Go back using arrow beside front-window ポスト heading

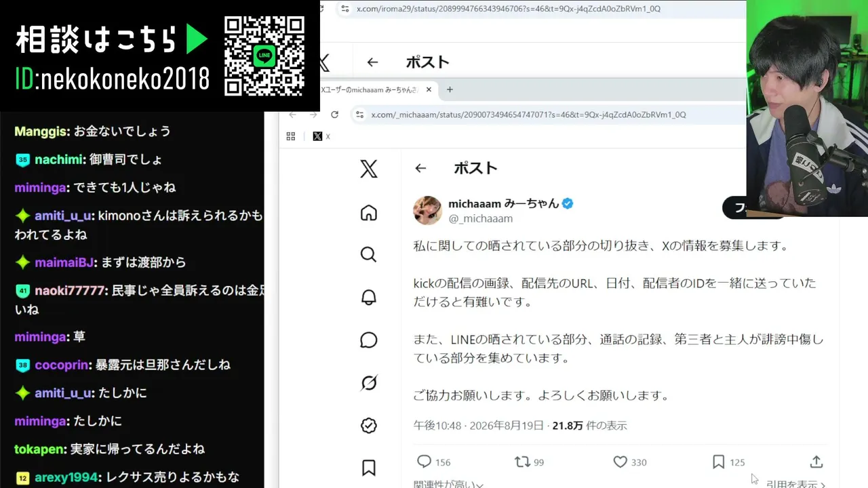click(420, 168)
